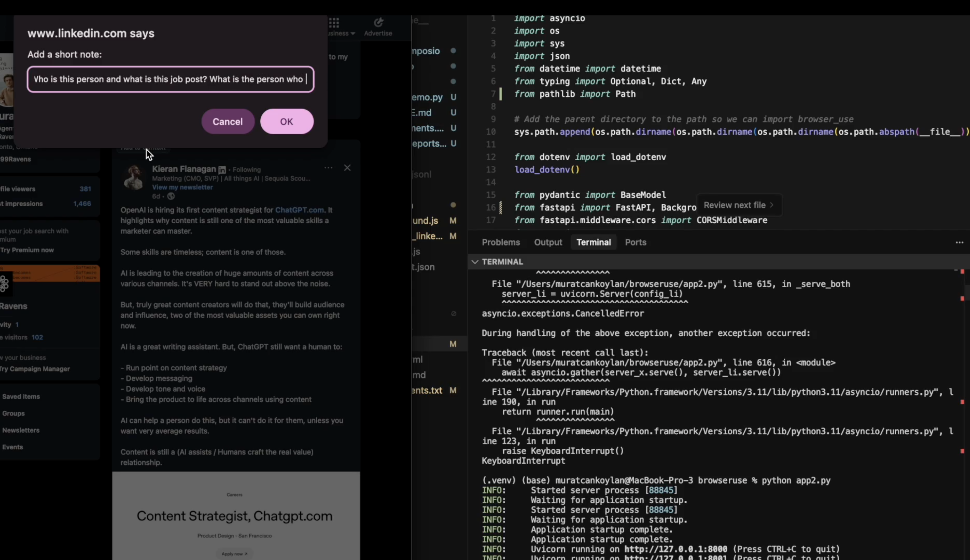Image resolution: width=970 pixels, height=560 pixels.
Task: Open the Content Strategist job card image
Action: point(236,515)
